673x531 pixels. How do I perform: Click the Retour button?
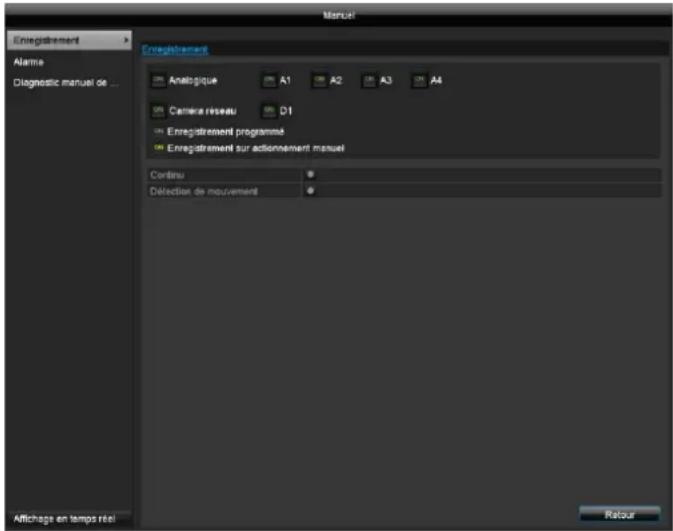(x=619, y=514)
